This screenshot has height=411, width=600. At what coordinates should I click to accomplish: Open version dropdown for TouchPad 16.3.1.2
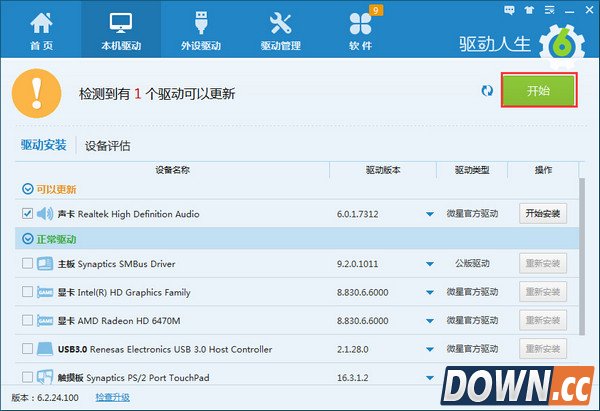[430, 378]
